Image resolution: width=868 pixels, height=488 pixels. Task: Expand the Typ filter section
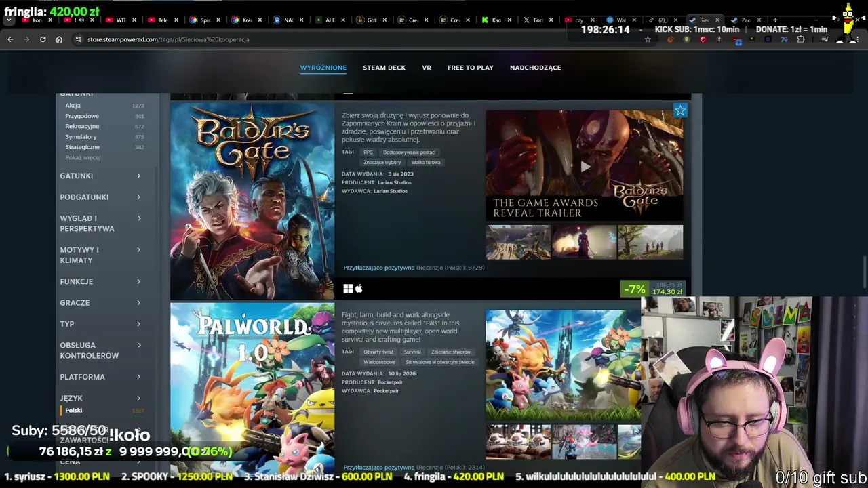pos(100,324)
